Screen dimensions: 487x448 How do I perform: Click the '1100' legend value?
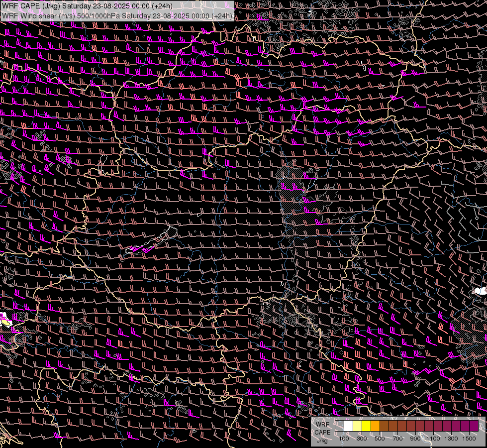click(x=433, y=439)
